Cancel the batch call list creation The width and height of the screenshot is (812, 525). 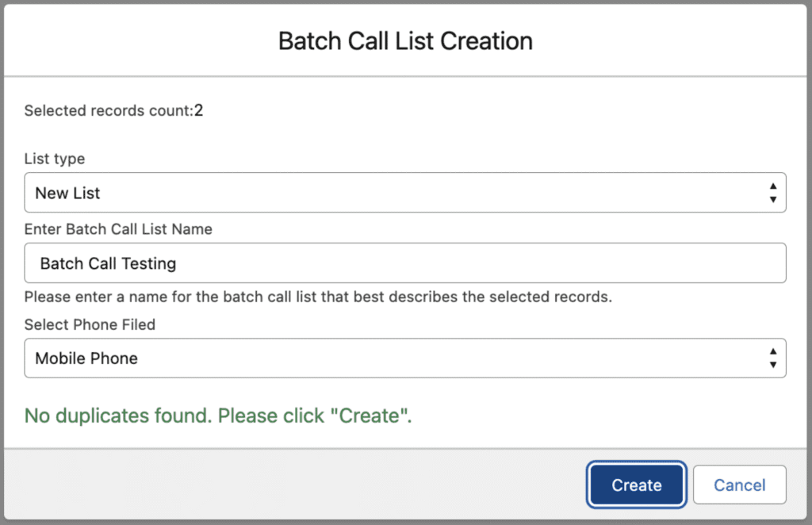(x=739, y=485)
